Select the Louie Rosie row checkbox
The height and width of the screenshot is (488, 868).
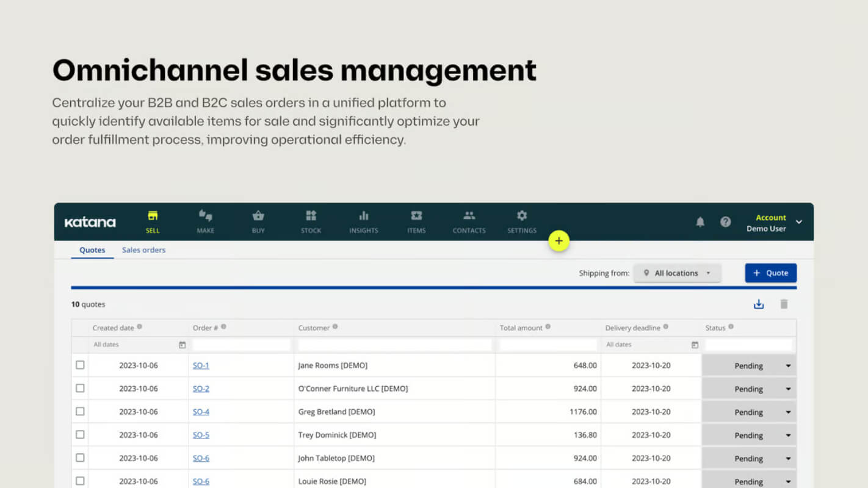(80, 481)
